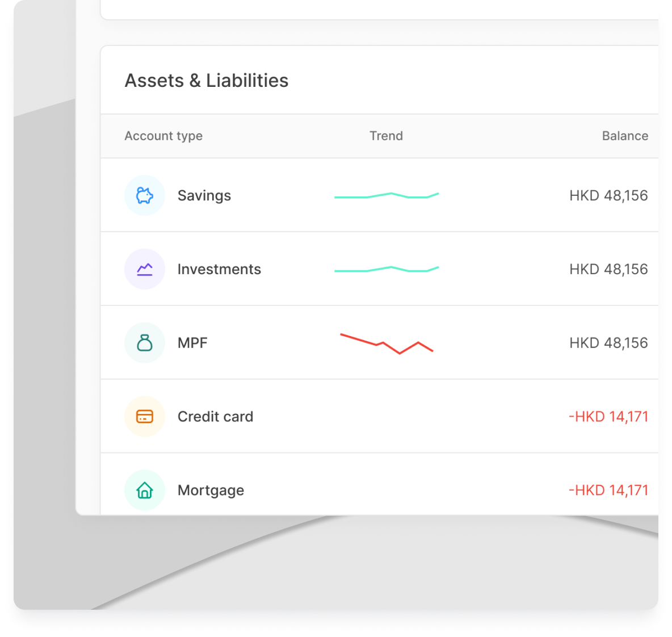Image resolution: width=672 pixels, height=637 pixels.
Task: Click the Investments trend sparkline
Action: coord(387,269)
